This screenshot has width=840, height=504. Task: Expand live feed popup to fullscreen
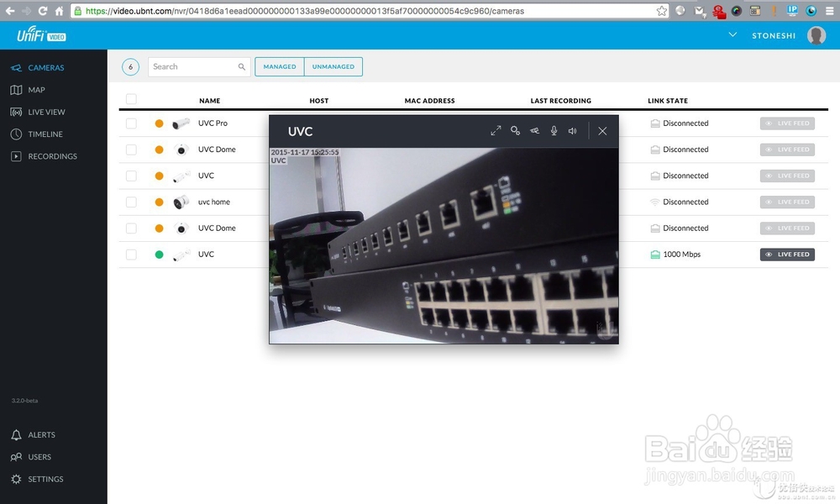(496, 131)
